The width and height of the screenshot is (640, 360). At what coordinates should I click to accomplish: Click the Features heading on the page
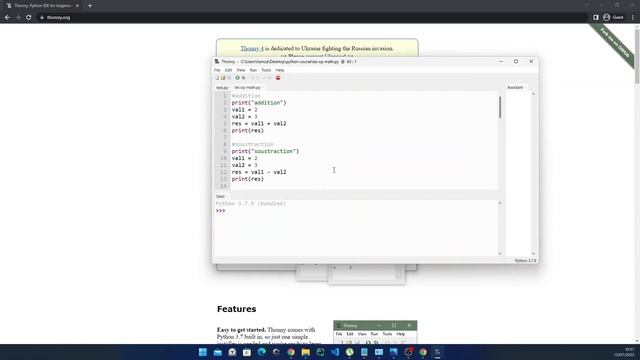coord(236,309)
